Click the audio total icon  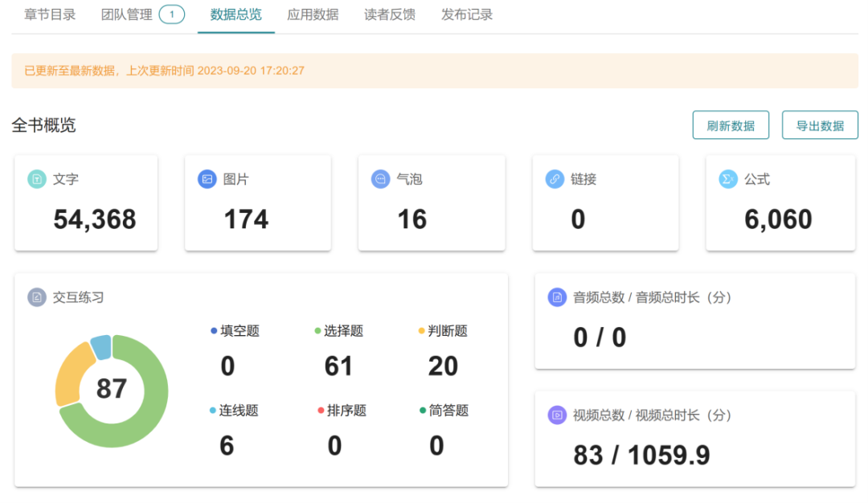(x=557, y=297)
